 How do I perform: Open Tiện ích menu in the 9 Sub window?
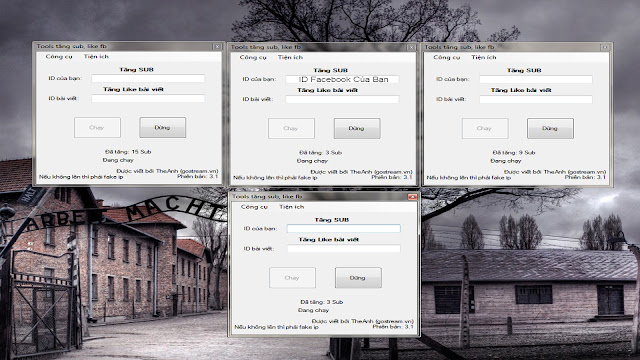click(484, 58)
